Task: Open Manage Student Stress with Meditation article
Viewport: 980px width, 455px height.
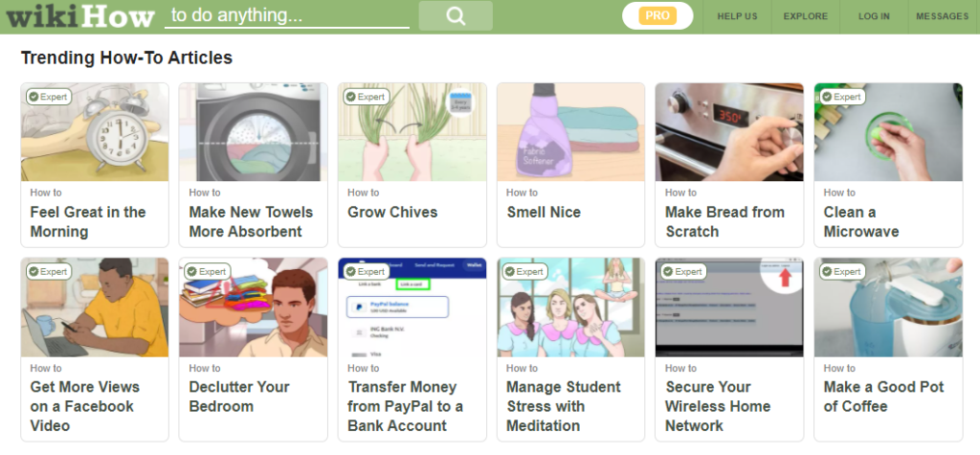Action: (563, 406)
